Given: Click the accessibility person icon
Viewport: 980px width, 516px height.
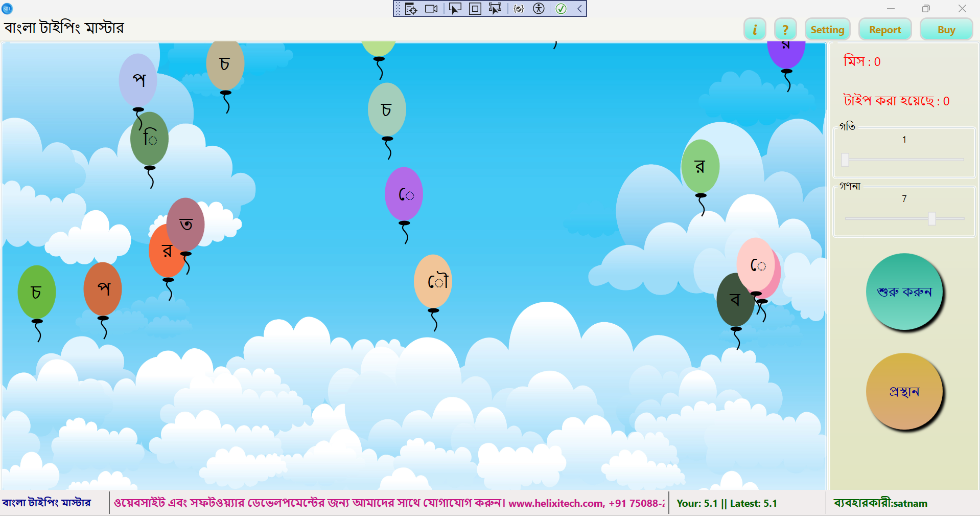Looking at the screenshot, I should point(539,9).
